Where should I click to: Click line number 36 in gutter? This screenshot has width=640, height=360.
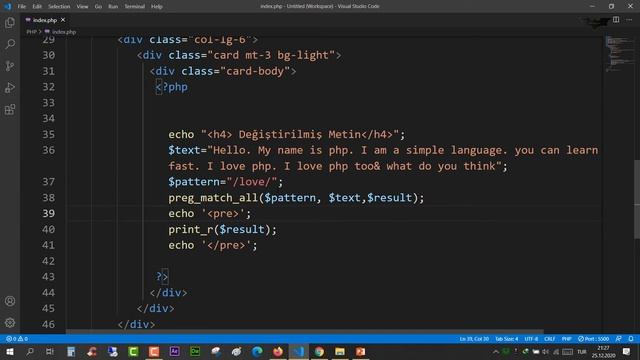(x=49, y=150)
